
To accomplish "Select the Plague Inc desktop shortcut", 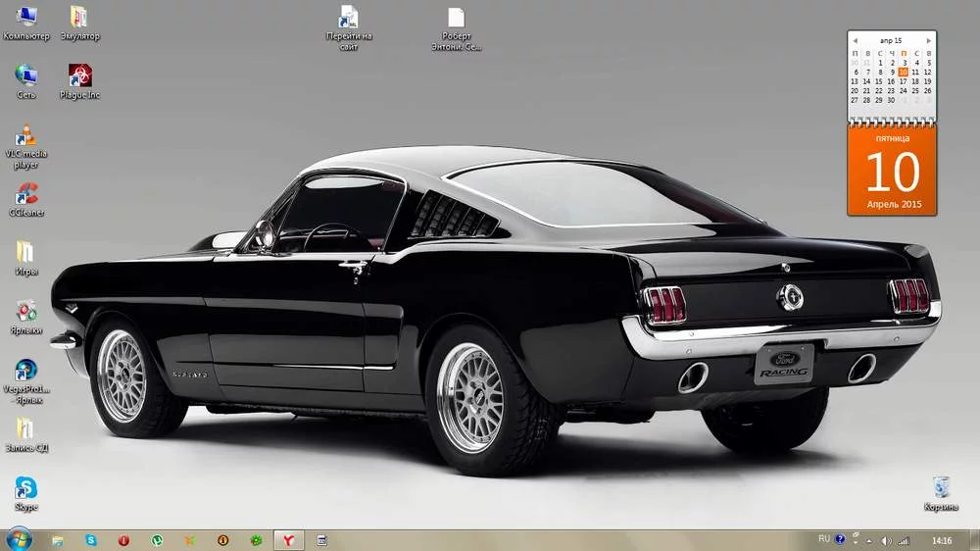I will pos(80,76).
